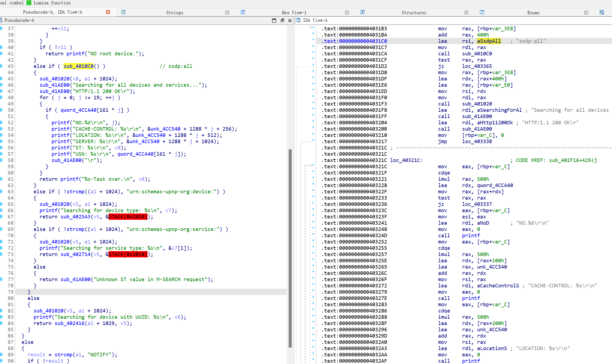Click the Strings tab icon

point(123,12)
